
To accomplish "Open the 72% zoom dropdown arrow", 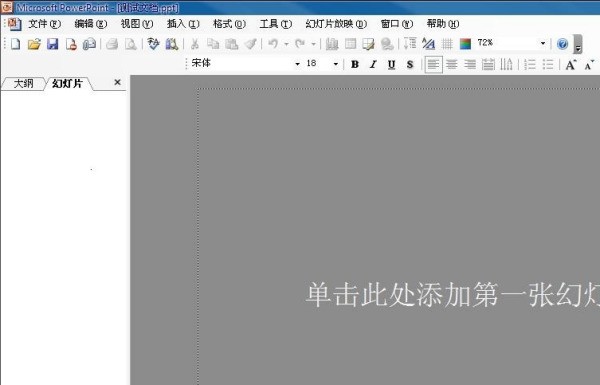I will tap(543, 43).
